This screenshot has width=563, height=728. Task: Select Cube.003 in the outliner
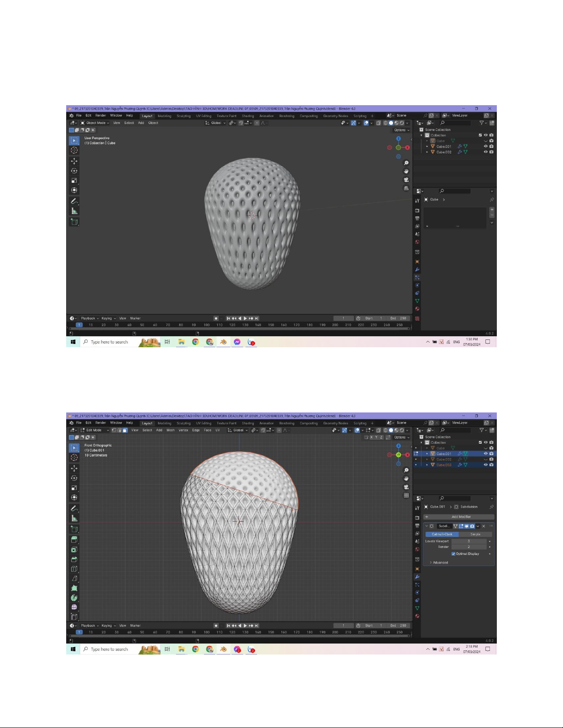point(444,465)
